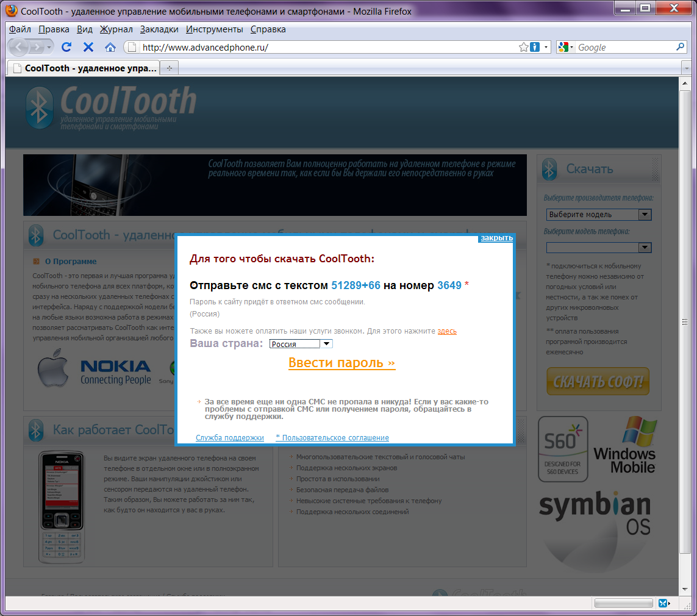Focus the Google search field
This screenshot has height=616, width=697.
[625, 47]
